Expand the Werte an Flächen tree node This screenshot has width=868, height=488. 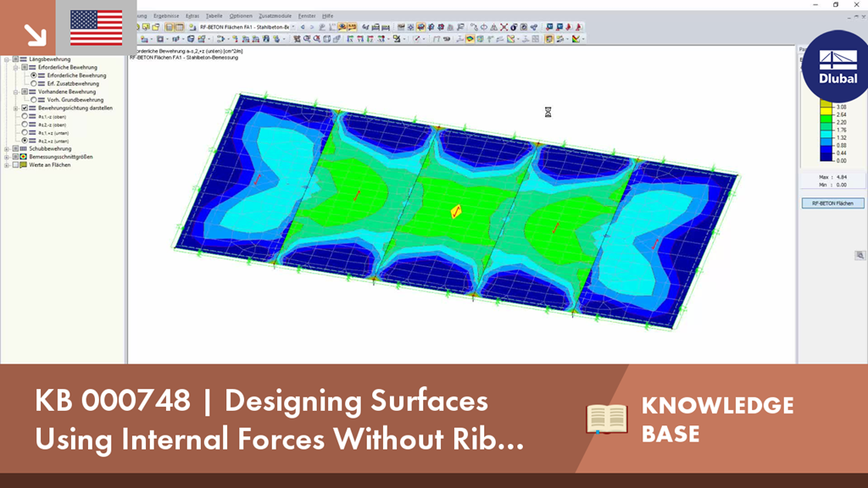click(x=7, y=165)
